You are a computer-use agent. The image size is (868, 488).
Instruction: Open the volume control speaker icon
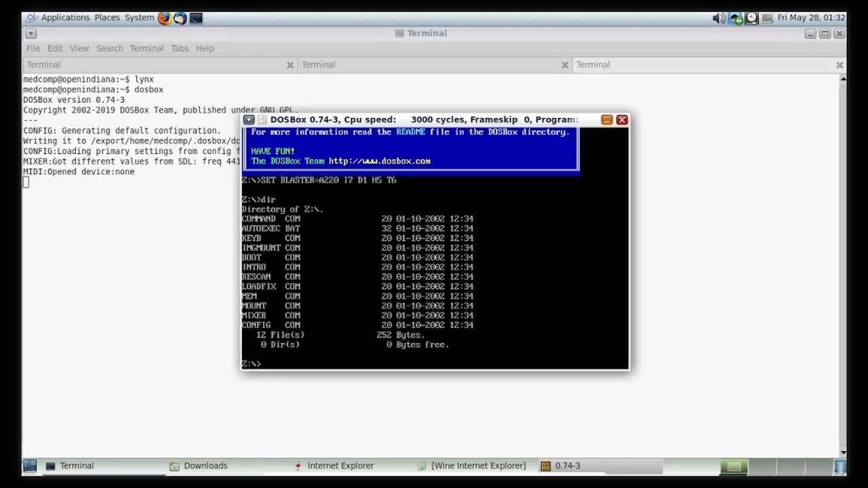click(x=719, y=18)
